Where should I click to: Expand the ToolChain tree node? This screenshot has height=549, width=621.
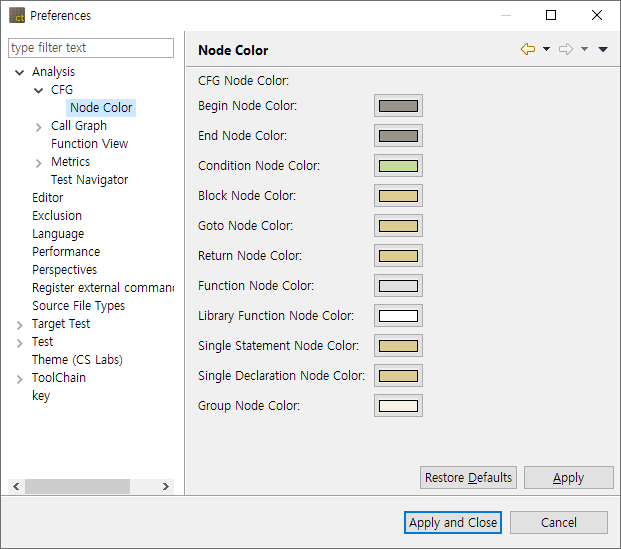coord(20,378)
